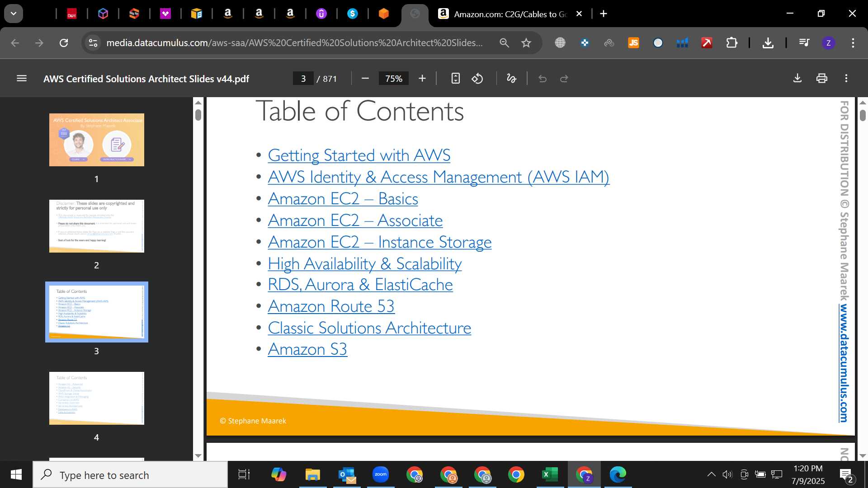Open Classic Solutions Architecture link
868x488 pixels.
(x=369, y=328)
